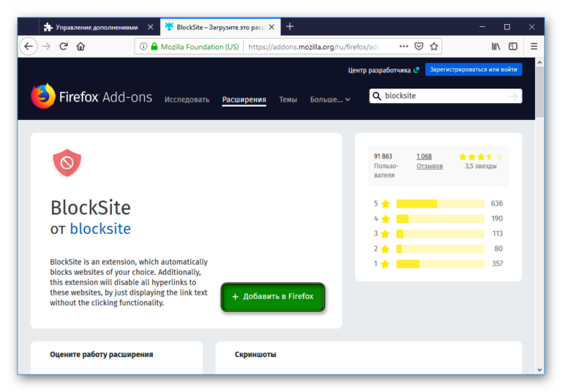
Task: Click the blocksite search input field
Action: [444, 96]
